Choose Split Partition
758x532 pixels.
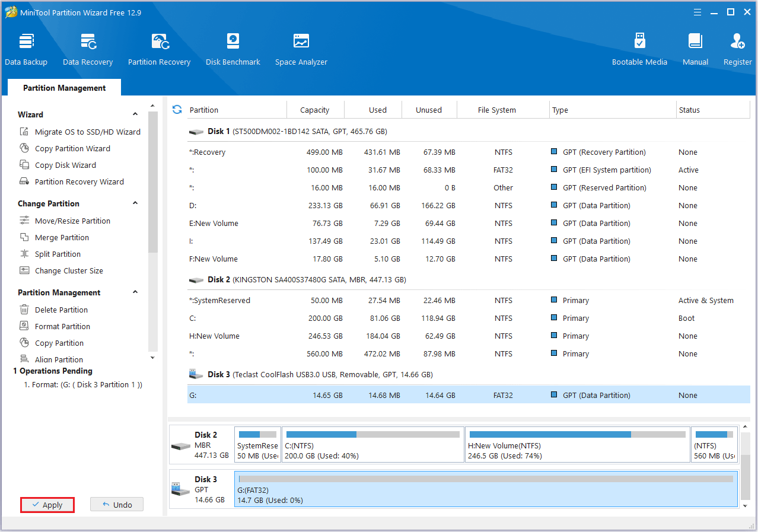(x=50, y=254)
